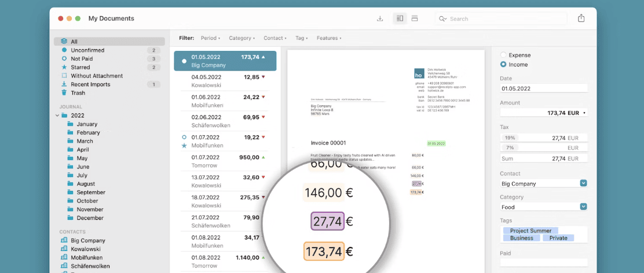Viewport: 644px width, 273px height.
Task: Click the Search input field
Action: (501, 19)
